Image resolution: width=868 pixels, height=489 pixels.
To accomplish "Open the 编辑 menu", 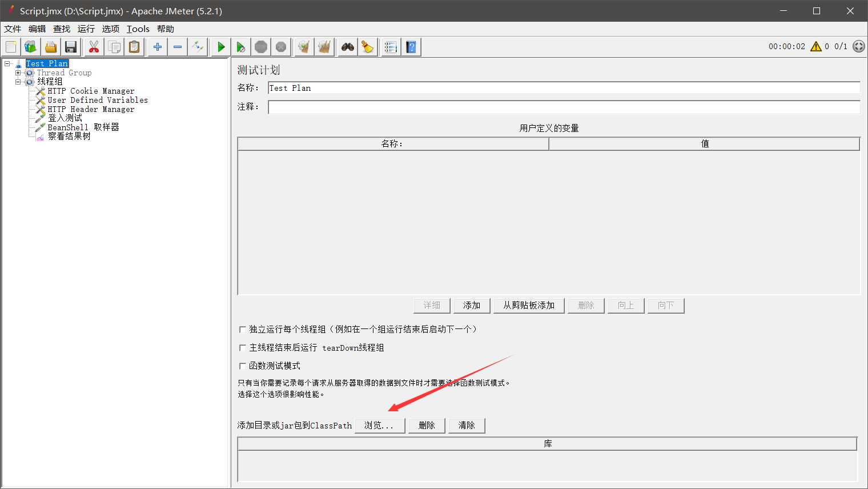I will [37, 29].
